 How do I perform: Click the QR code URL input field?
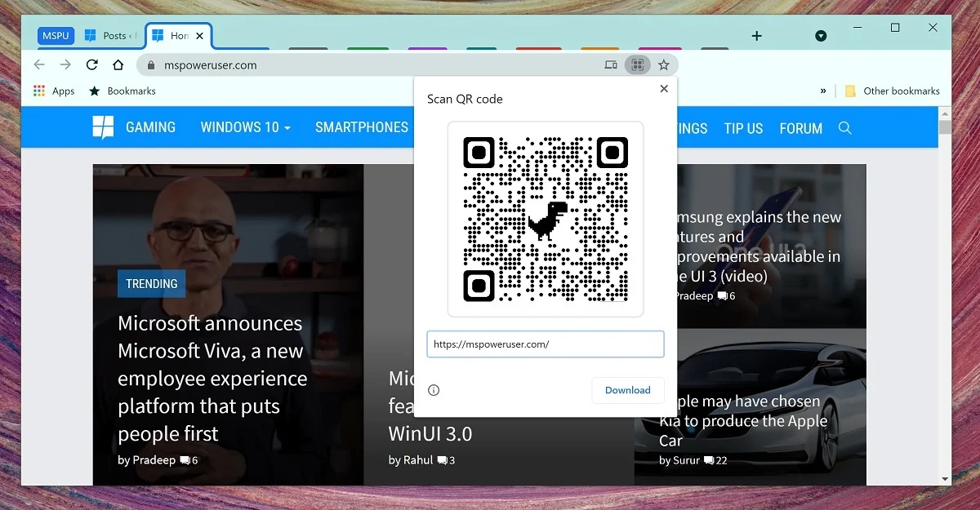(545, 344)
